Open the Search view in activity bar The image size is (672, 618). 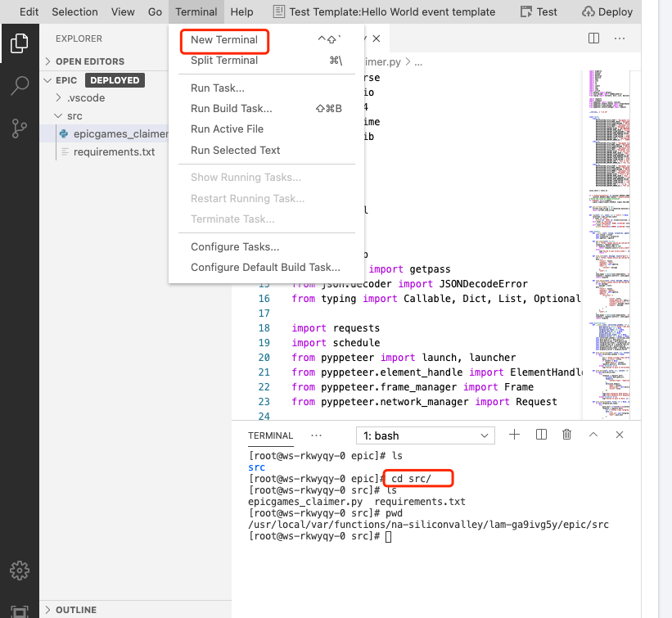(x=20, y=86)
